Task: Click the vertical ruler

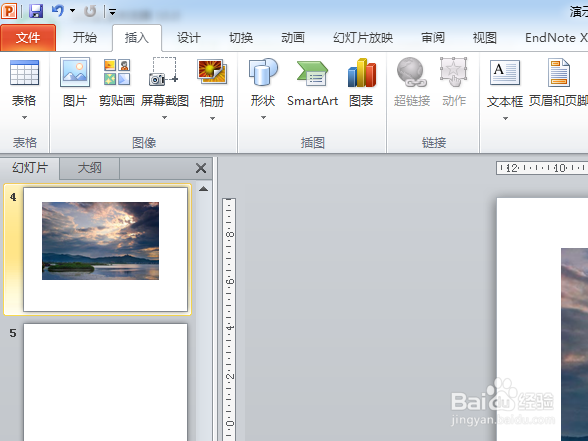Action: [x=229, y=320]
